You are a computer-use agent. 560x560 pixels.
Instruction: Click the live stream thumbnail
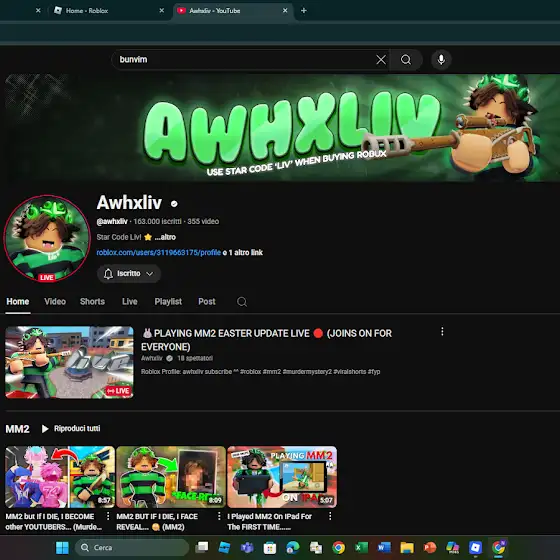[x=69, y=362]
